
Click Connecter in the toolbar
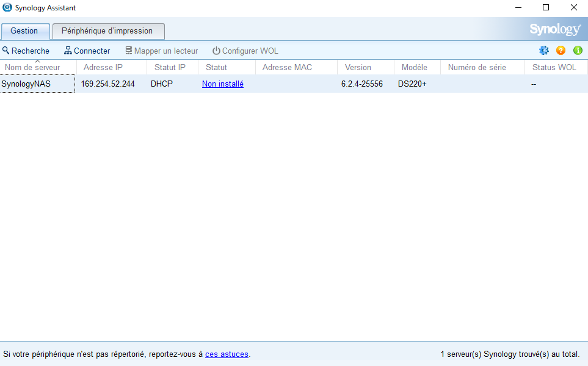[x=87, y=51]
